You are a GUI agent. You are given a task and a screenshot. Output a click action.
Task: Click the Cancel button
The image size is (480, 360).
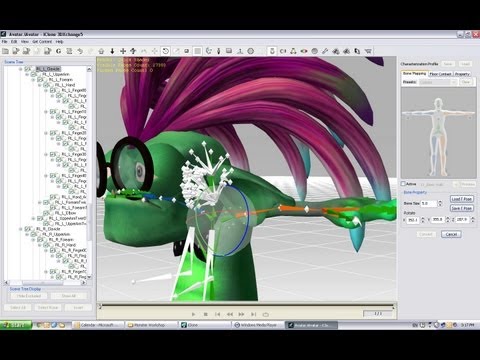(451, 234)
